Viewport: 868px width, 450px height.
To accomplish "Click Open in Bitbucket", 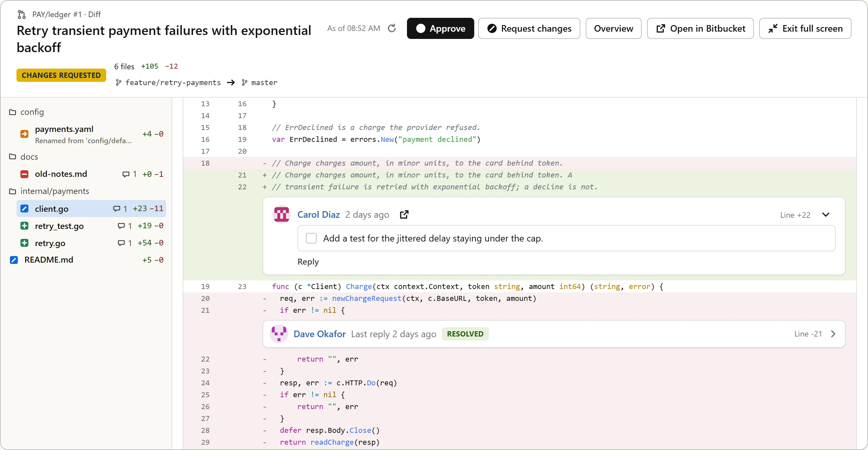I will 700,28.
